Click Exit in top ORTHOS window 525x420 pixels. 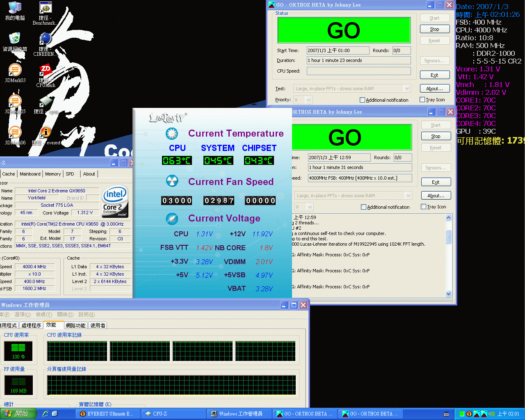pyautogui.click(x=435, y=75)
